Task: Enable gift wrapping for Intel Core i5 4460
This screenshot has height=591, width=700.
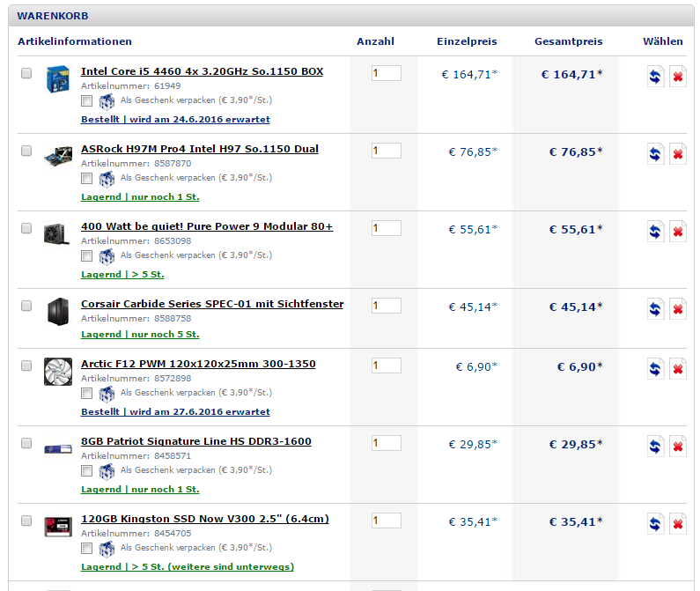Action: pyautogui.click(x=86, y=101)
